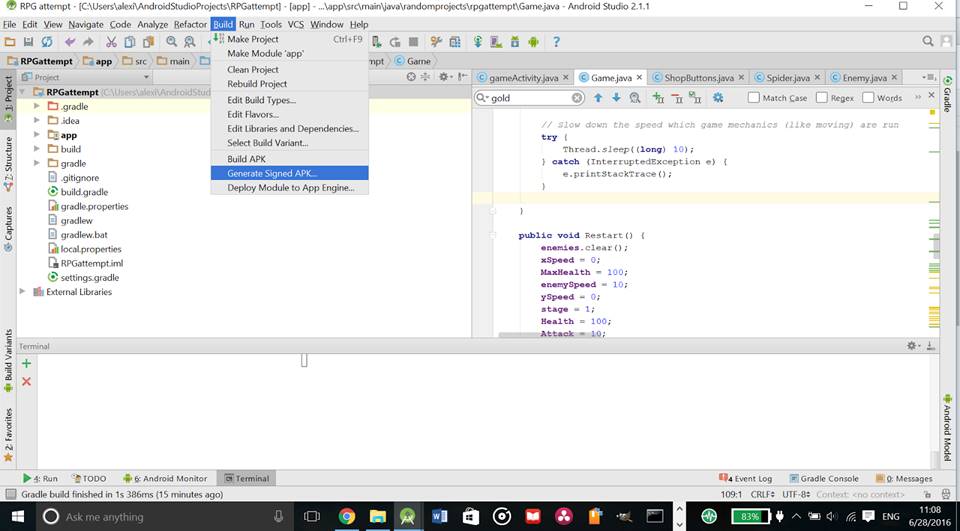Click the Open folder toolbar icon
The height and width of the screenshot is (531, 960).
click(x=10, y=42)
